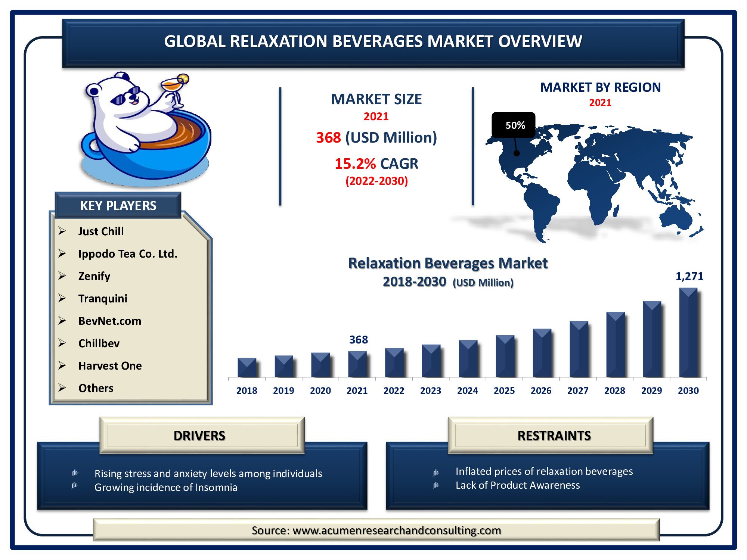Viewport: 747px width, 560px height.
Task: Click the Chillbev key player name
Action: coord(99,343)
